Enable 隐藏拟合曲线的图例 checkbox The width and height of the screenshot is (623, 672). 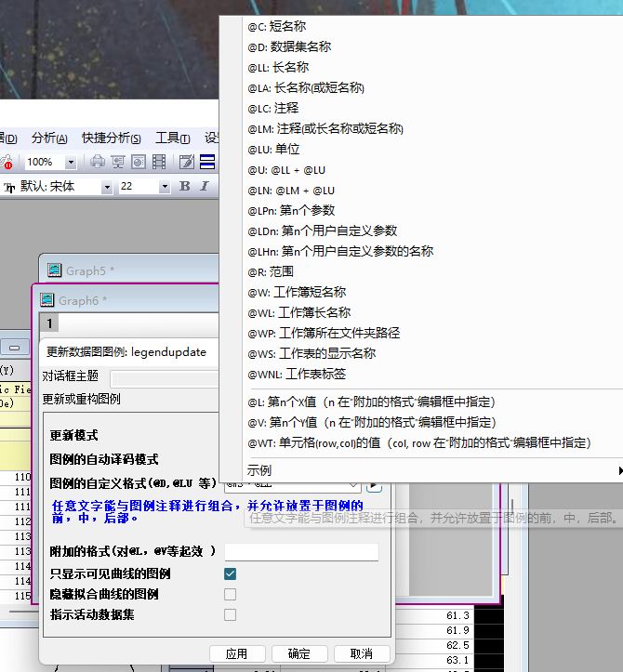pos(230,594)
